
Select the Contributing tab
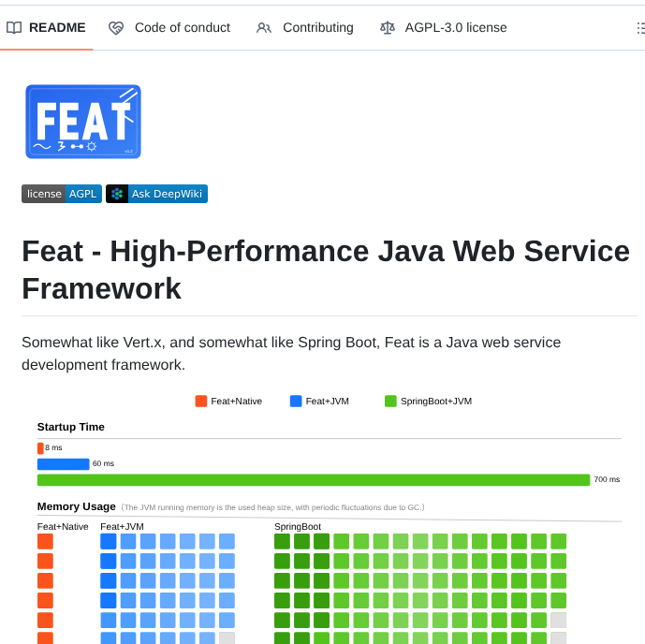tap(317, 28)
